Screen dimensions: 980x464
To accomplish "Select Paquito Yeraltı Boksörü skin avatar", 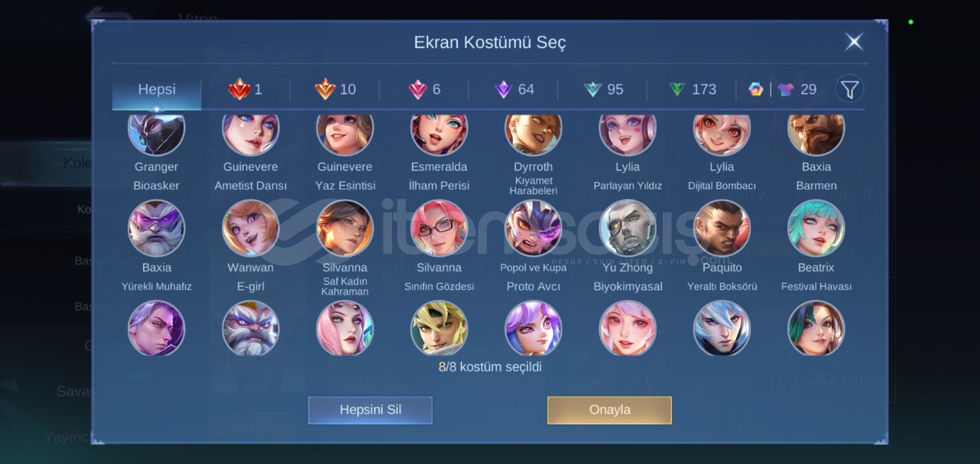I will 722,228.
